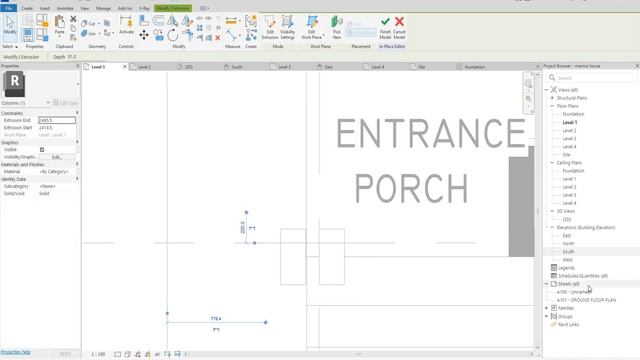
Task: Click the Properties help link
Action: point(16,352)
